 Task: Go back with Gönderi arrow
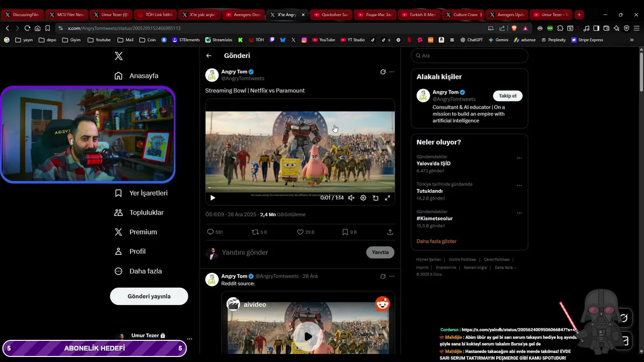click(x=209, y=56)
